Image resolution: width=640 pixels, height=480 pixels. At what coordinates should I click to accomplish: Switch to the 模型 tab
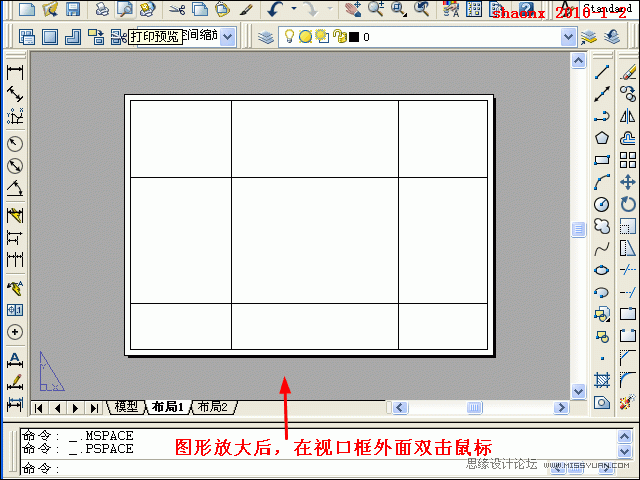click(x=126, y=407)
